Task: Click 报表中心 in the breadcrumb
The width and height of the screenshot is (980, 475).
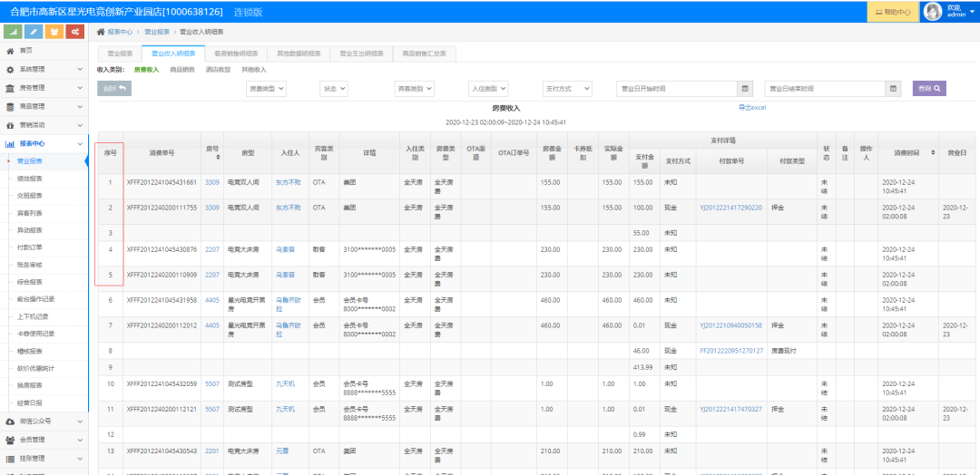Action: pyautogui.click(x=120, y=31)
